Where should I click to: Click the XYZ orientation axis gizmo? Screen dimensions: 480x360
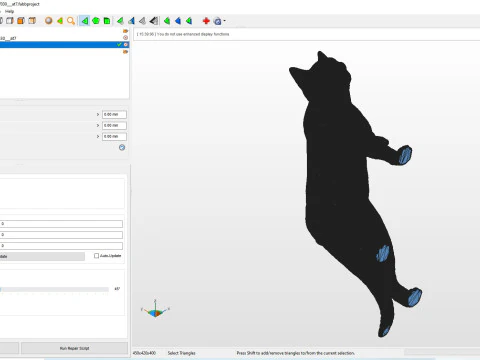click(x=155, y=309)
